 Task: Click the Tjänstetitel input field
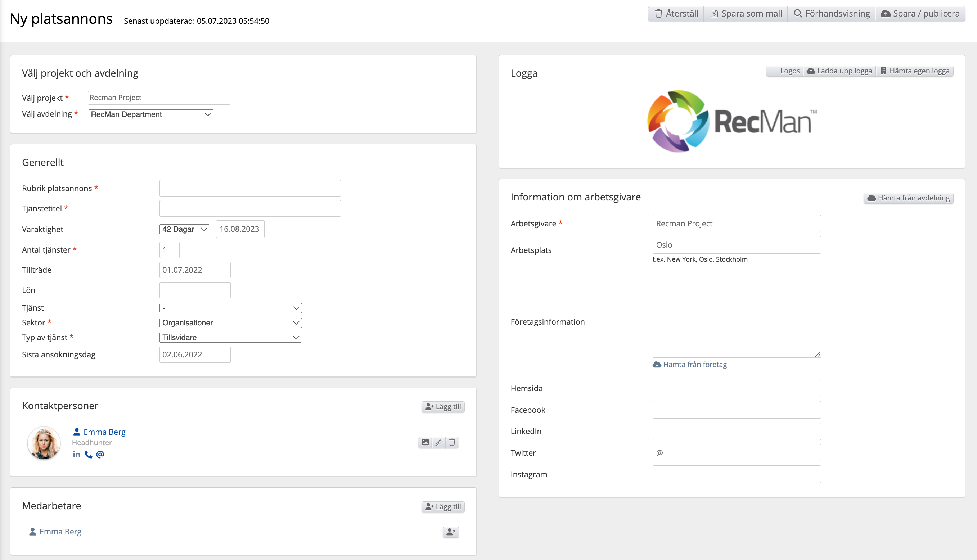click(x=250, y=208)
